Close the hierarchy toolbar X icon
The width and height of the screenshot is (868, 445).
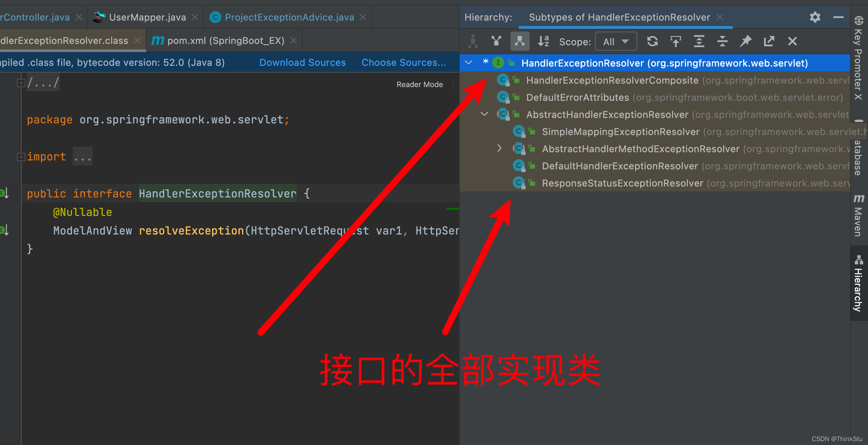point(792,41)
